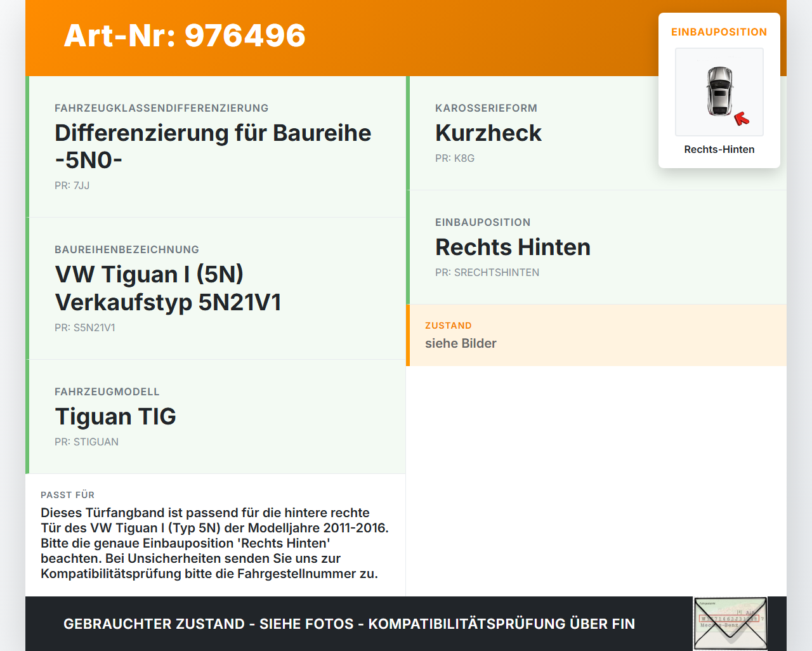Toggle the ZUSTAND 'siehe Bilder' panel
Image resolution: width=812 pixels, height=651 pixels.
coord(596,335)
